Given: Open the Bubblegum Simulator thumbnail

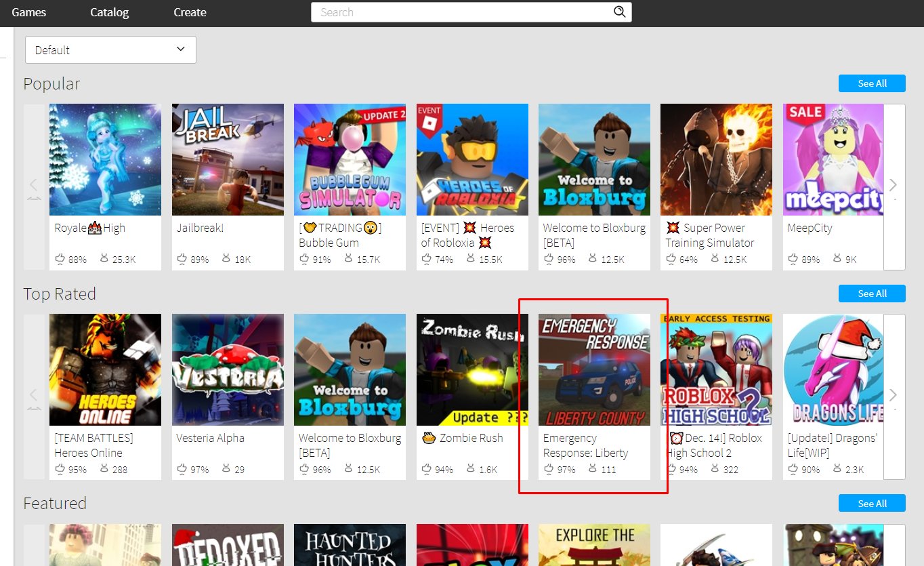Looking at the screenshot, I should [350, 159].
